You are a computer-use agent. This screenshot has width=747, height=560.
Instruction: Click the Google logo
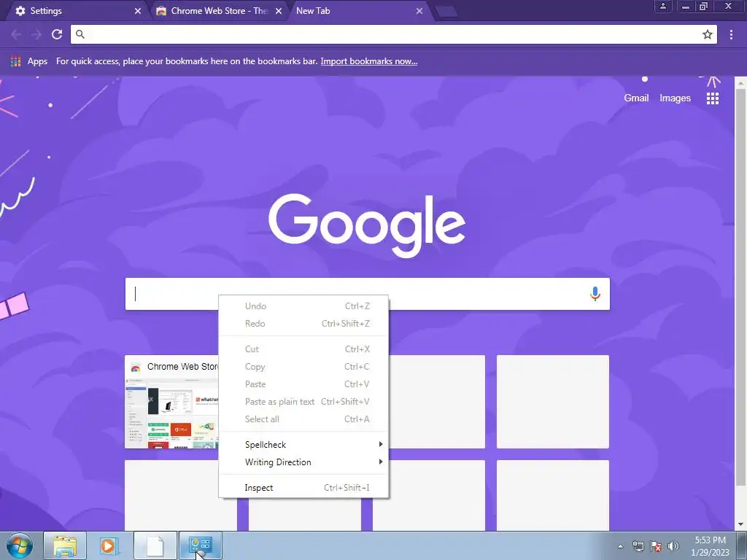pos(367,225)
